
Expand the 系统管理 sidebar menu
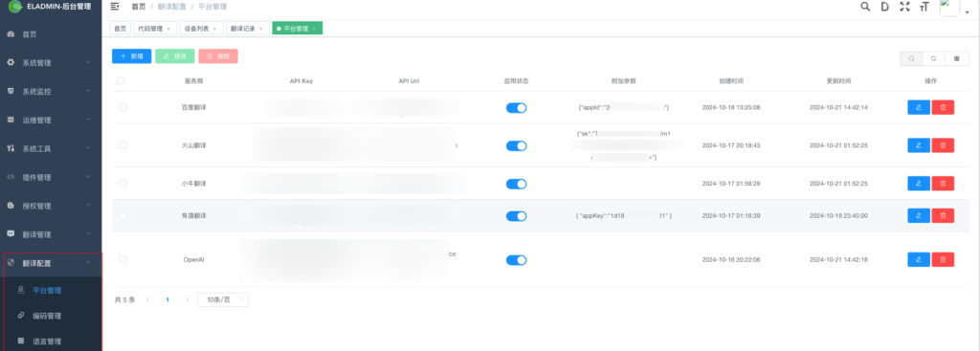[51, 63]
